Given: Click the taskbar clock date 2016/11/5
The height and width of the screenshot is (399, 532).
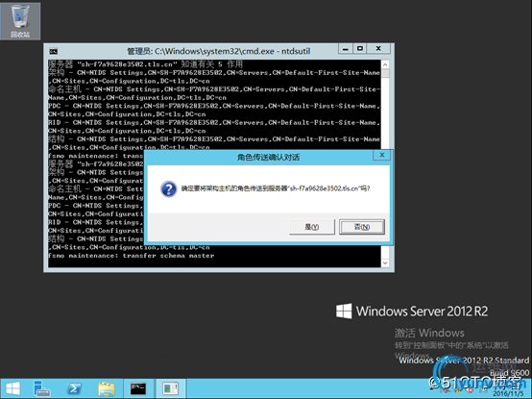Looking at the screenshot, I should (508, 393).
